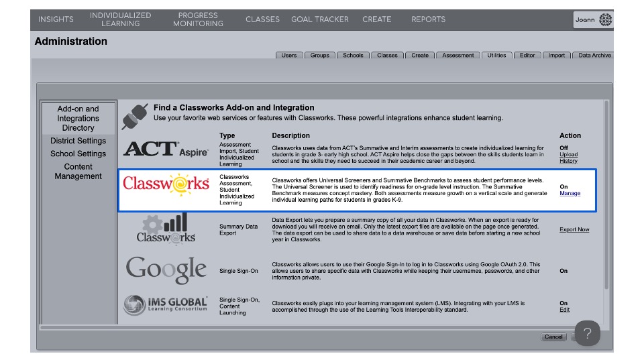Switch to the Utilities tab
Screen dimensions: 644x362
click(x=496, y=56)
